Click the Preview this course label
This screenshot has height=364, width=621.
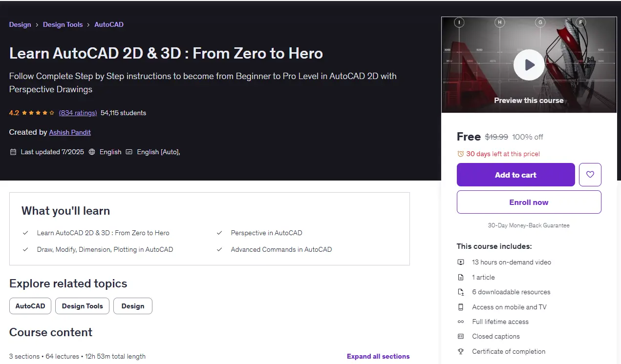[x=529, y=100]
